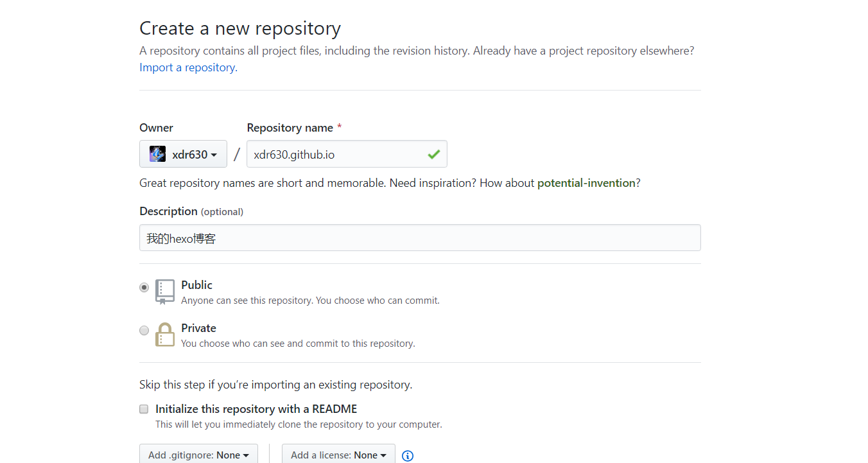This screenshot has width=868, height=463.
Task: Select the Public radio button
Action: pos(144,287)
